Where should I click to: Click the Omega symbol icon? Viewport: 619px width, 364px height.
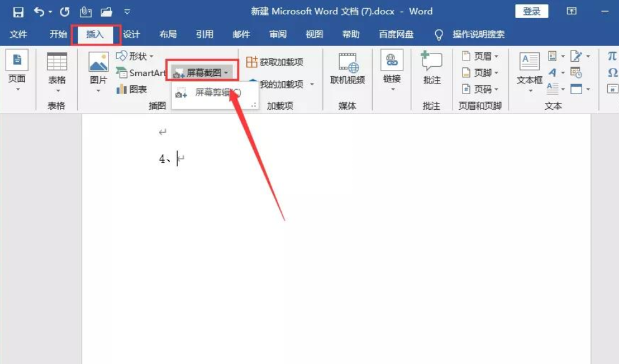[612, 73]
